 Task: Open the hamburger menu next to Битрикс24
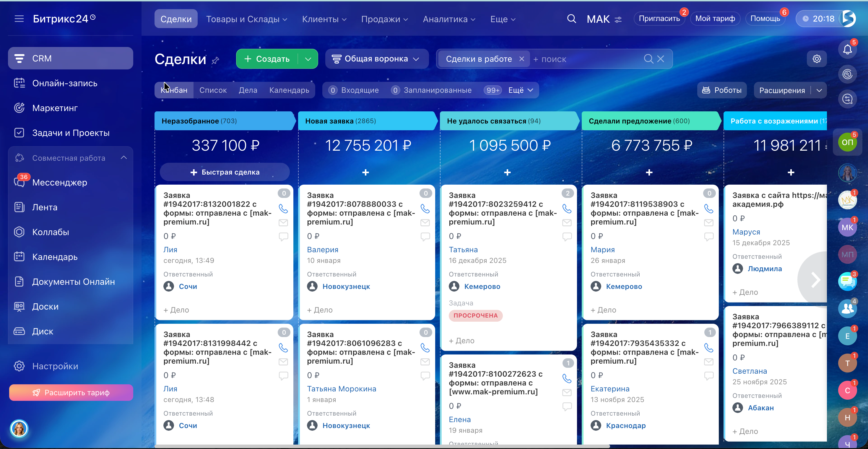tap(19, 19)
